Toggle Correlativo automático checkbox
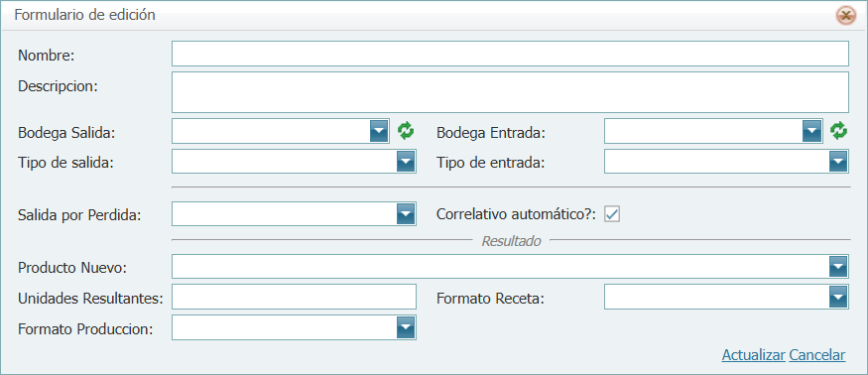This screenshot has width=868, height=375. coord(612,214)
